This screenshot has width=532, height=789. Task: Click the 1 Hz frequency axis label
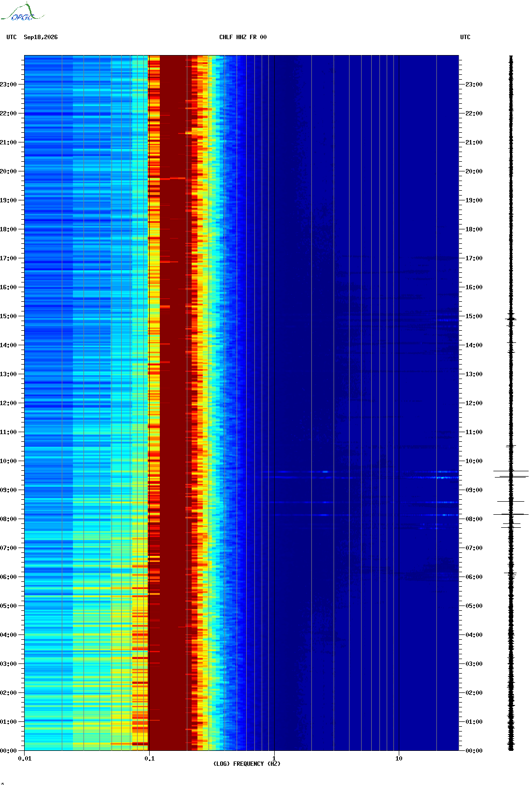[274, 759]
